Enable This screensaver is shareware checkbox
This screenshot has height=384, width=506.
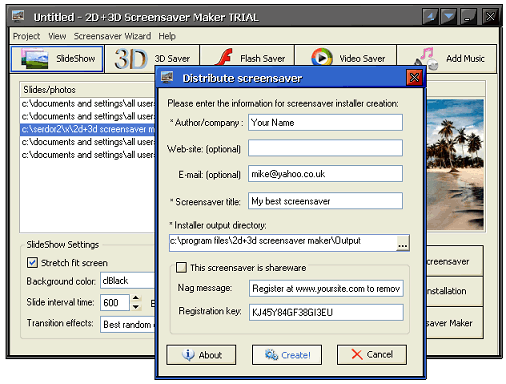pyautogui.click(x=181, y=267)
